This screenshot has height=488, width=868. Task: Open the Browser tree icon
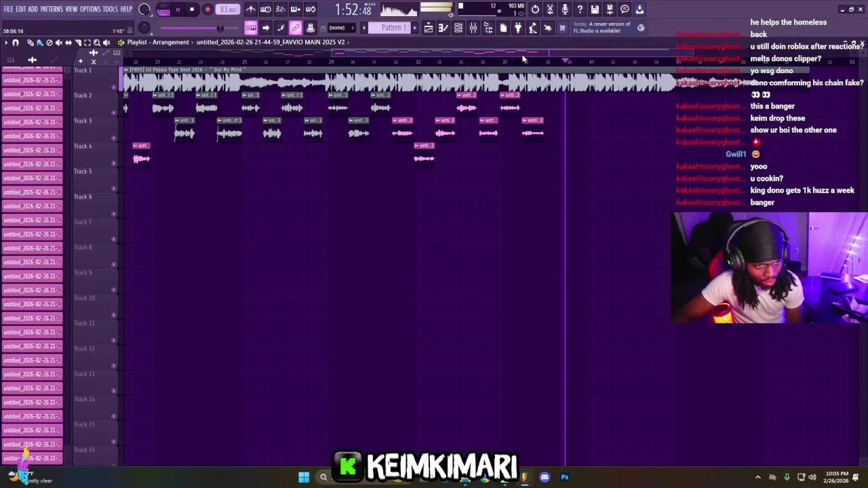(x=488, y=28)
